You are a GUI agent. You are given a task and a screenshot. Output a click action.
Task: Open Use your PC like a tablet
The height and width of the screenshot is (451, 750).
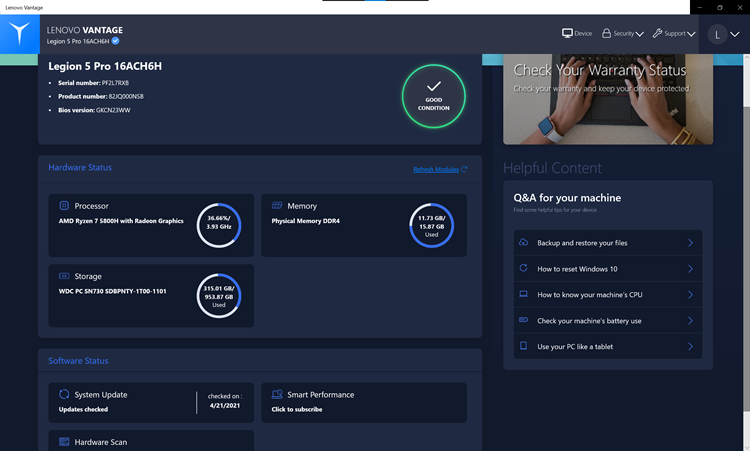[608, 347]
